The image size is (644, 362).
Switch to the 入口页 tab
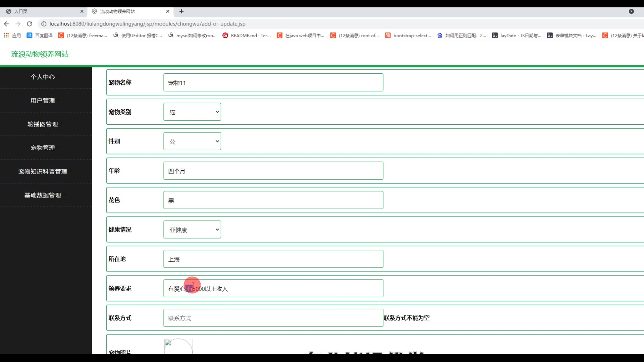(x=44, y=11)
